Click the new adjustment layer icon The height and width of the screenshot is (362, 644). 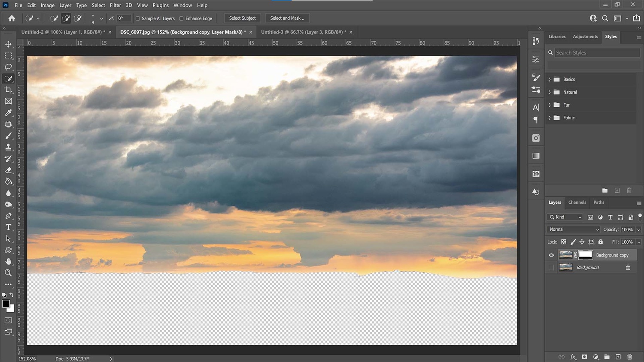[595, 357]
